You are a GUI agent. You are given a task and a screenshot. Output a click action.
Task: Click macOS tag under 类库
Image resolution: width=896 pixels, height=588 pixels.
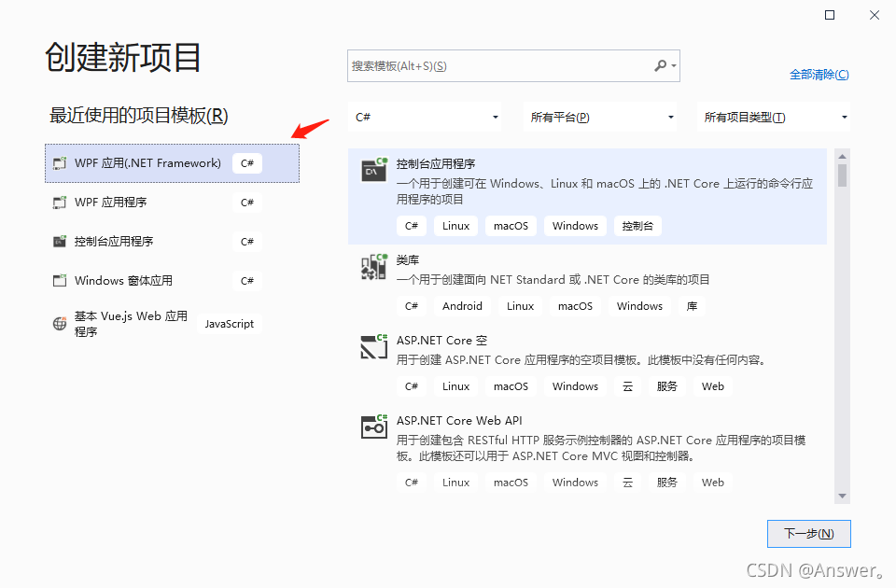click(576, 306)
